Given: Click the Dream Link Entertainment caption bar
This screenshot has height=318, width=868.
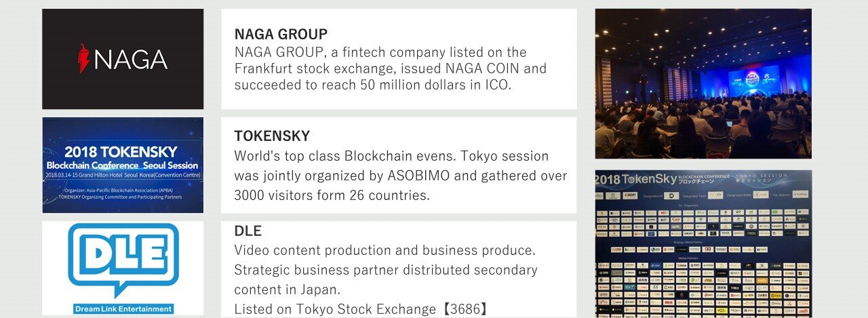Looking at the screenshot, I should [x=123, y=309].
